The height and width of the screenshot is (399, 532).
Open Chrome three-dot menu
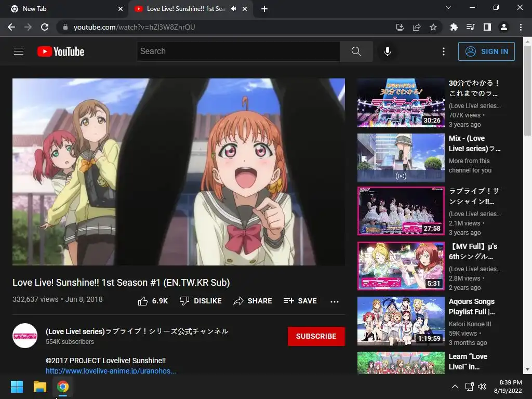click(521, 27)
